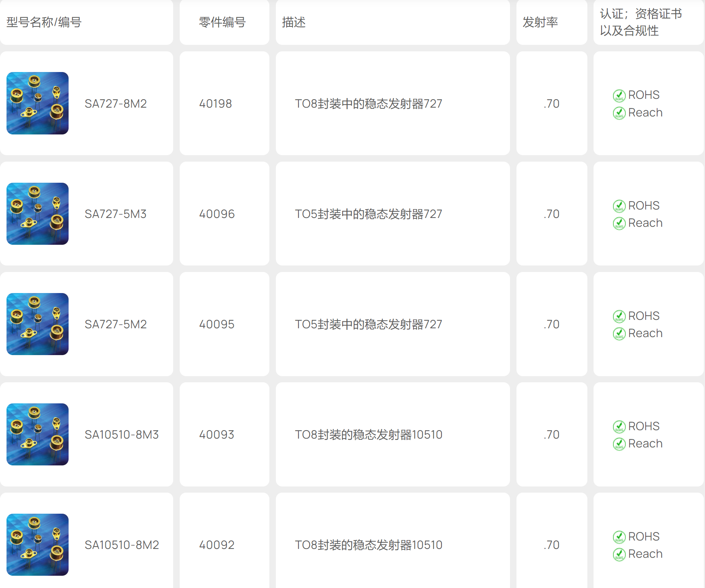Click ROHS check icon in SA10510-8M2 row
Viewport: 705px width, 588px height.
pyautogui.click(x=619, y=537)
